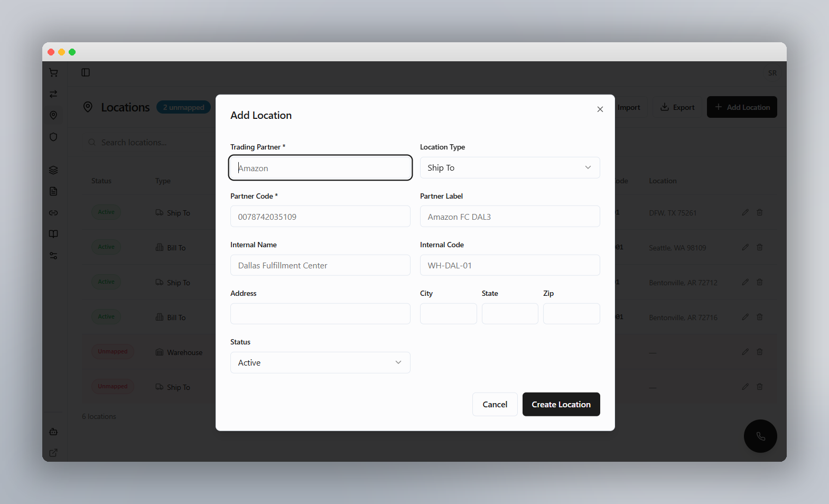Open the document sidebar icon
Viewport: 829px width, 504px height.
pos(53,191)
